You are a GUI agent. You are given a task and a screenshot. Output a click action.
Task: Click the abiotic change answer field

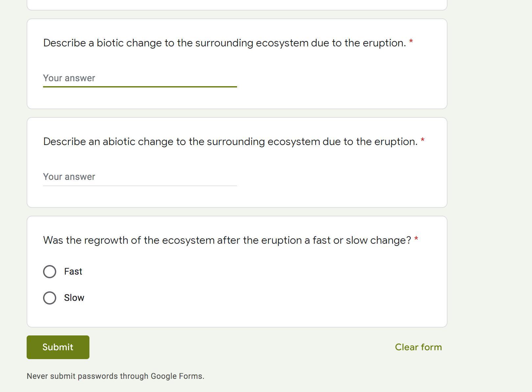tap(140, 177)
